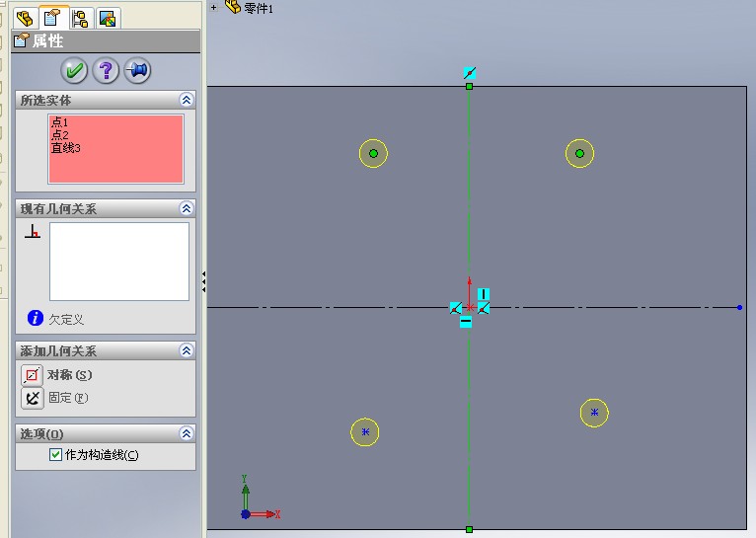Click the property panel header icon
The width and height of the screenshot is (756, 538).
(x=21, y=40)
